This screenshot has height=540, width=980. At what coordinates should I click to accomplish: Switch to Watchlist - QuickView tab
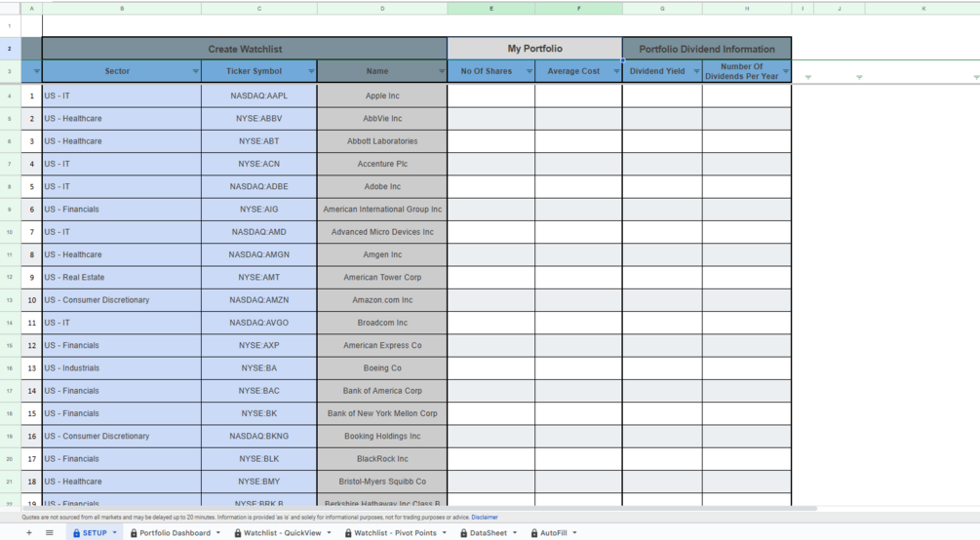(282, 533)
